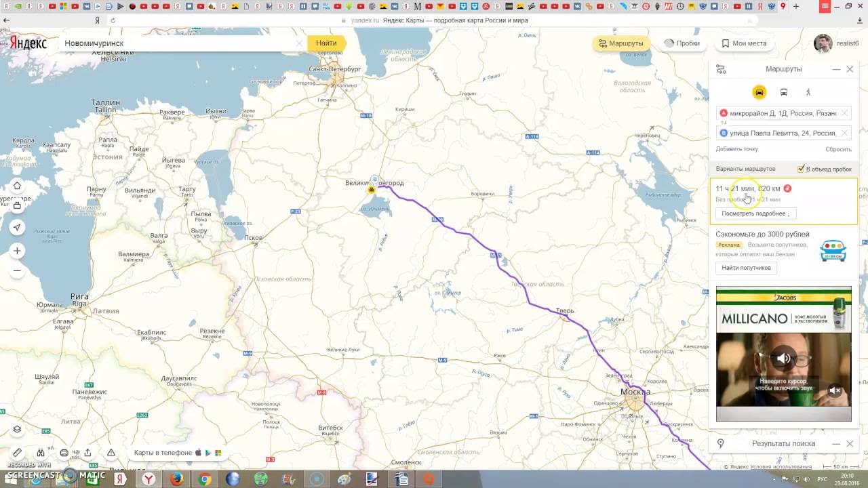Click the toll road indicator icon

click(x=787, y=188)
